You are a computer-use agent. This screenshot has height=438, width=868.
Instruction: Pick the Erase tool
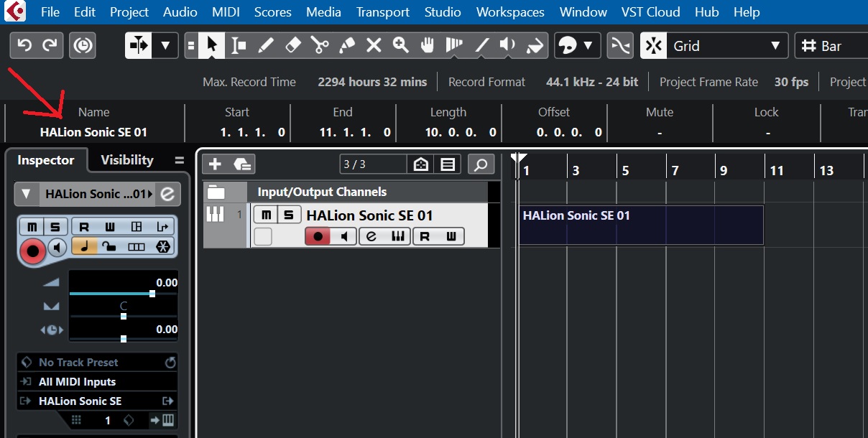click(x=292, y=46)
